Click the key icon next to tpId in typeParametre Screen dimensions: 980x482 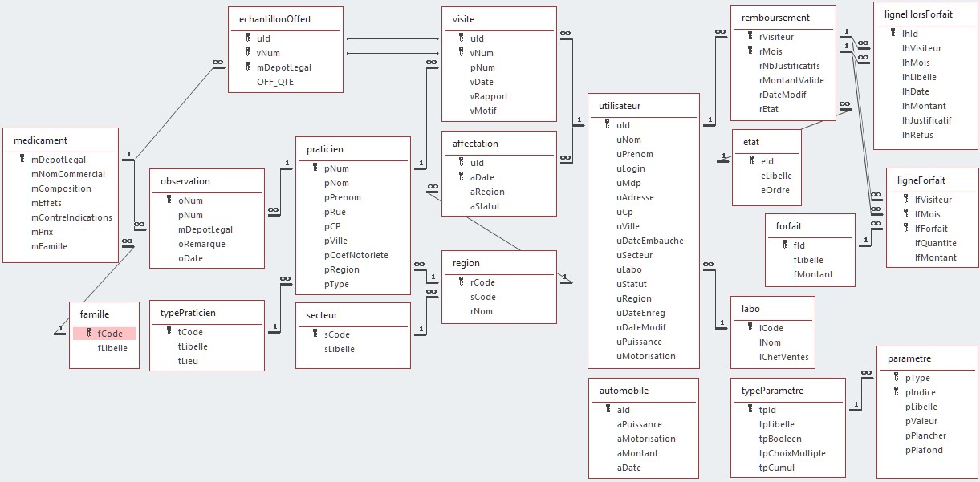point(749,410)
